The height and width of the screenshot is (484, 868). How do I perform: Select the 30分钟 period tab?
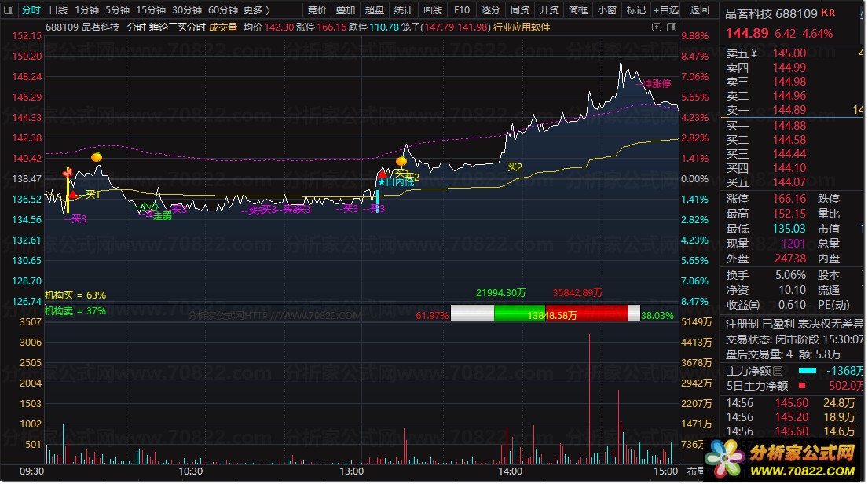186,10
